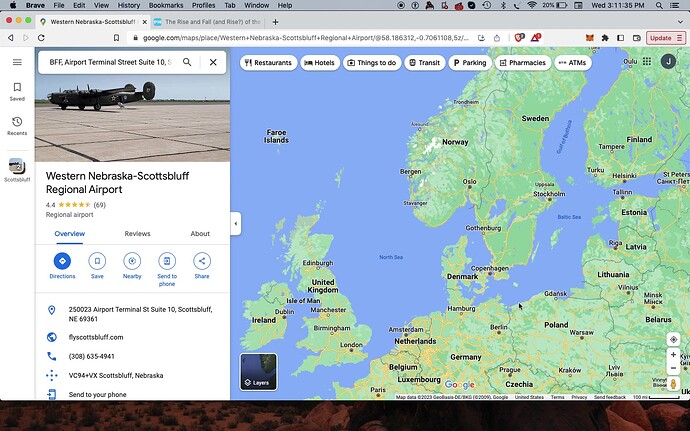
Task: Open the flyscottsbluff.com website link
Action: [96, 337]
